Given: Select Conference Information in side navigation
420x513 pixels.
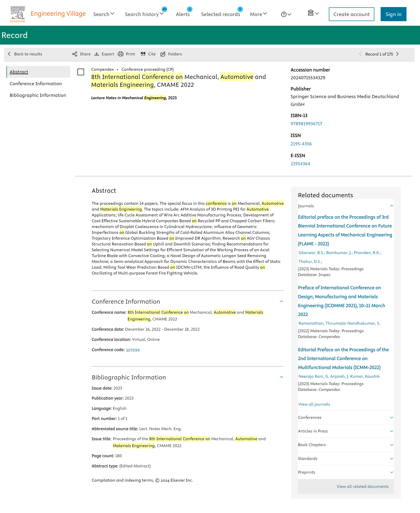Looking at the screenshot, I should point(36,83).
